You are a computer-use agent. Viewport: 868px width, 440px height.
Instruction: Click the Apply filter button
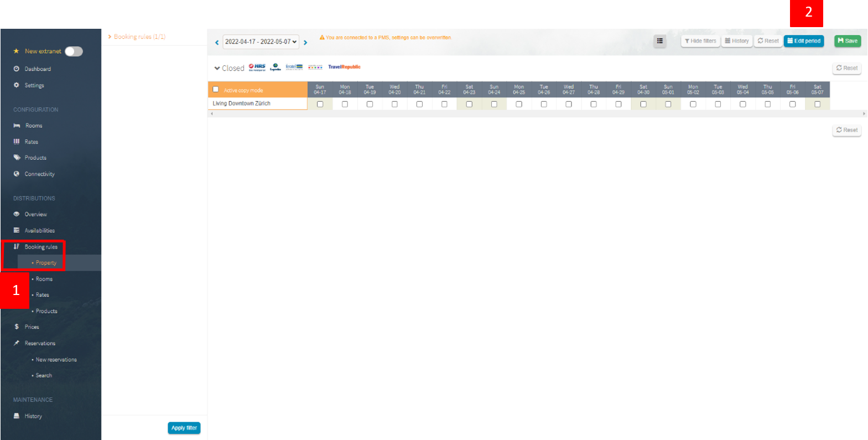[184, 428]
